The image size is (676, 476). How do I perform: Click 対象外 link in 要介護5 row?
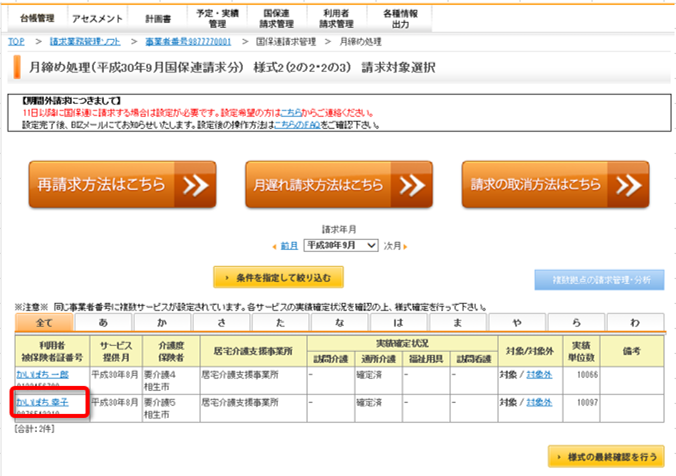539,402
